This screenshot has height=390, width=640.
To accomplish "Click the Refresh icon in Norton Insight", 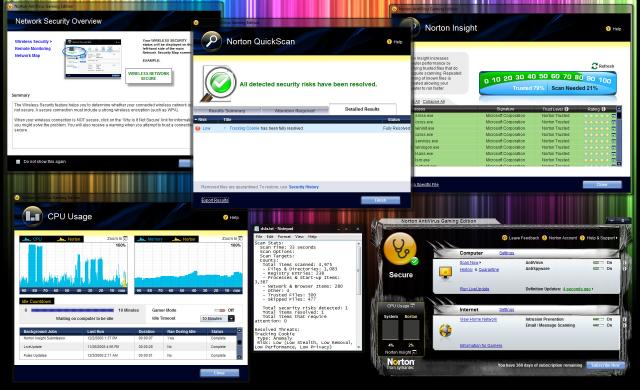I will (x=594, y=66).
